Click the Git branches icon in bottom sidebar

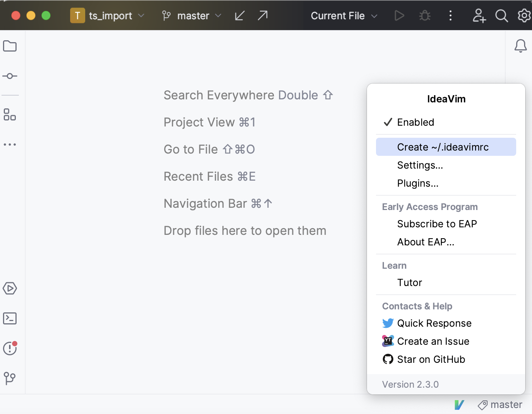point(10,379)
